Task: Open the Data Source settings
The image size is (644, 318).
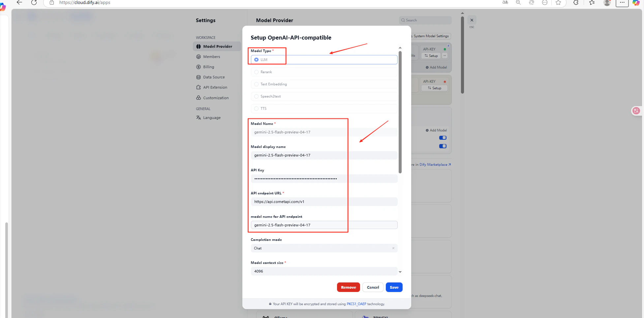Action: [x=214, y=77]
